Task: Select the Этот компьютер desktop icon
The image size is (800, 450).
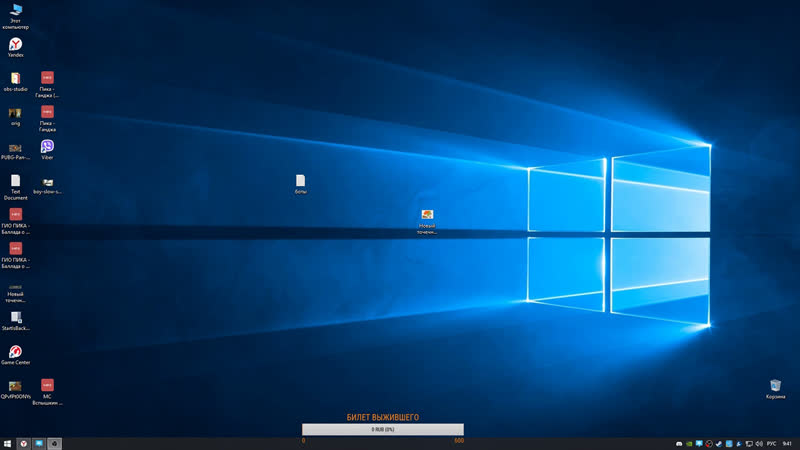Action: click(15, 16)
